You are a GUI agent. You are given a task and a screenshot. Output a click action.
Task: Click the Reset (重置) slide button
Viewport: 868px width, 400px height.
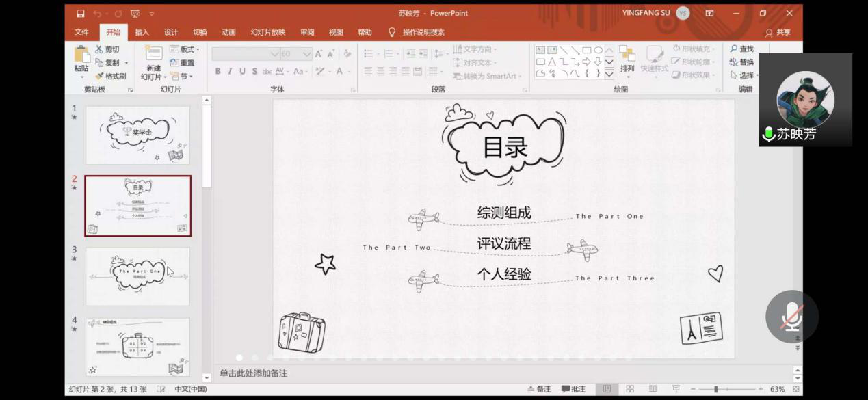click(x=183, y=62)
